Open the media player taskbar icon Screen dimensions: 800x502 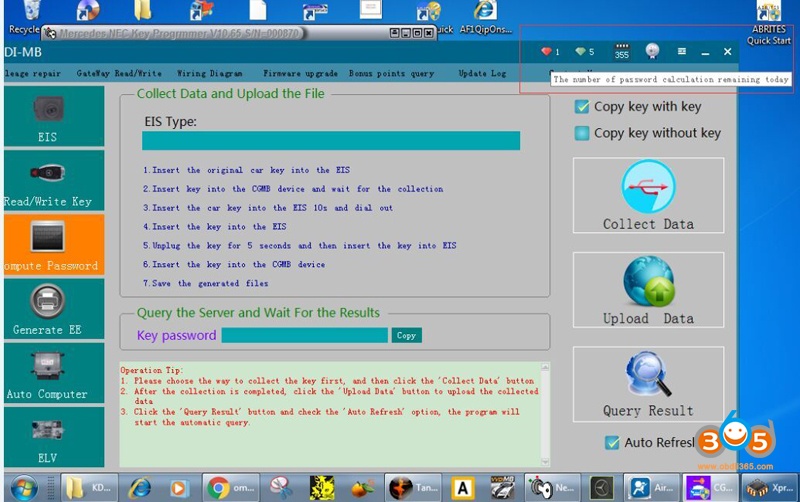pyautogui.click(x=178, y=488)
